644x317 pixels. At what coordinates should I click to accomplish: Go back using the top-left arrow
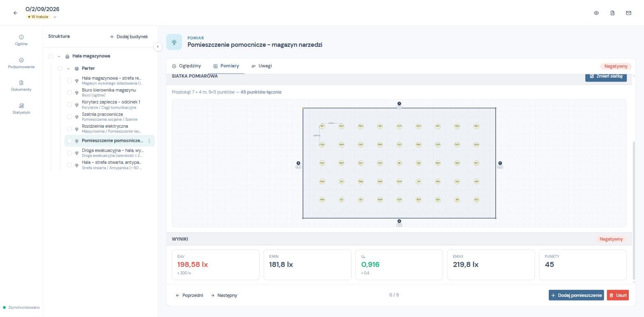click(15, 13)
